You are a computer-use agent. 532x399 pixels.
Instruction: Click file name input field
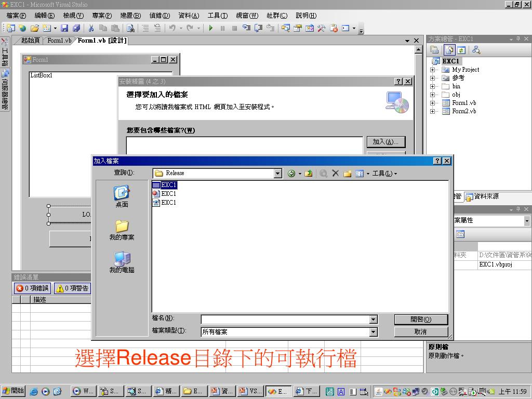tap(285, 320)
